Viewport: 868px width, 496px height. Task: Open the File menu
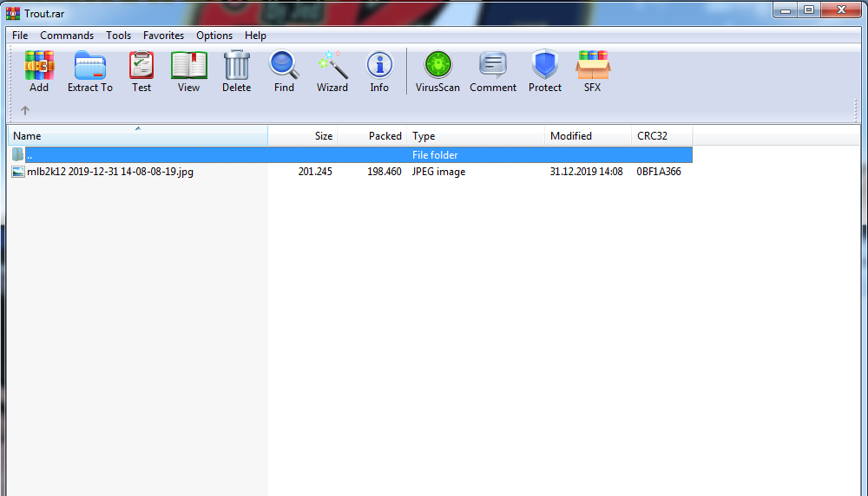[x=20, y=36]
